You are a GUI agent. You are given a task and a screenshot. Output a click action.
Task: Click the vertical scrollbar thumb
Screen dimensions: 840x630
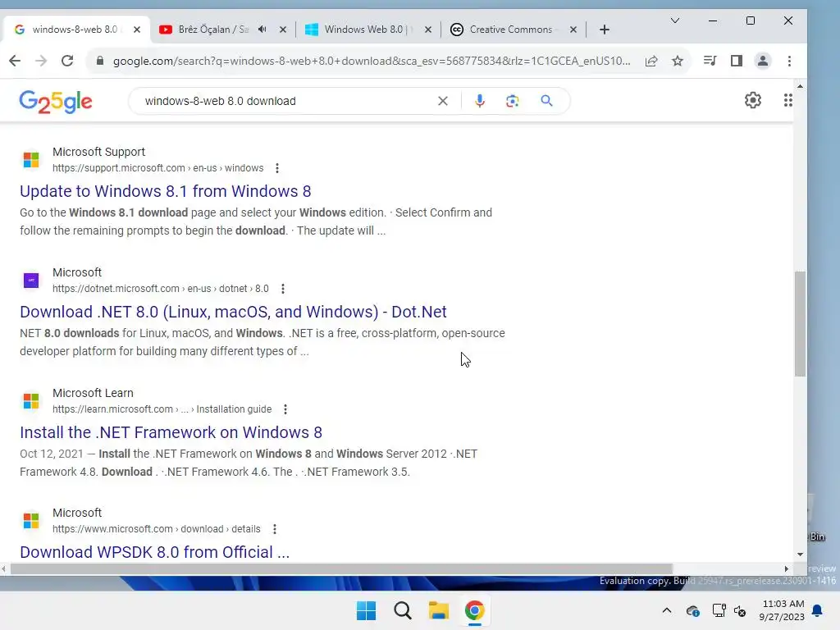pyautogui.click(x=800, y=324)
